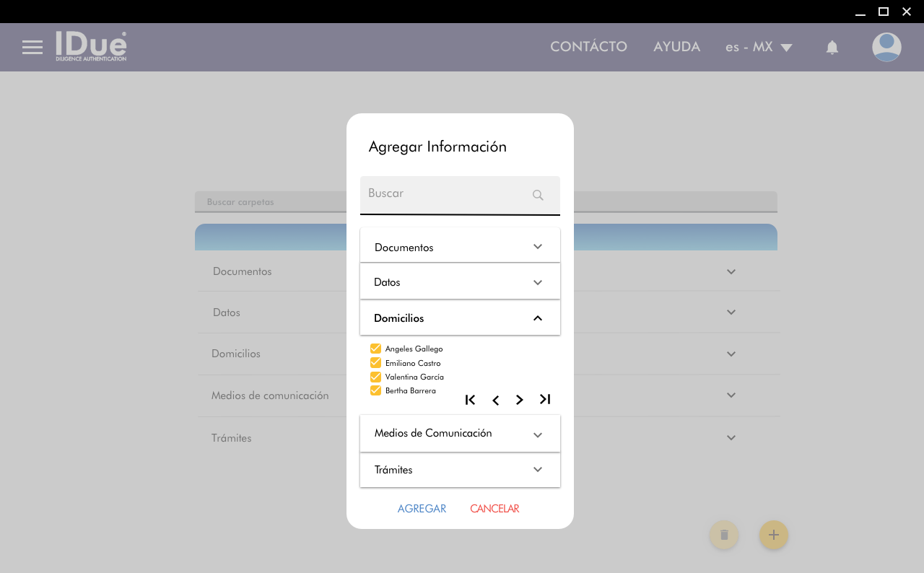This screenshot has height=573, width=924.
Task: Click the notification bell icon
Action: (x=832, y=48)
